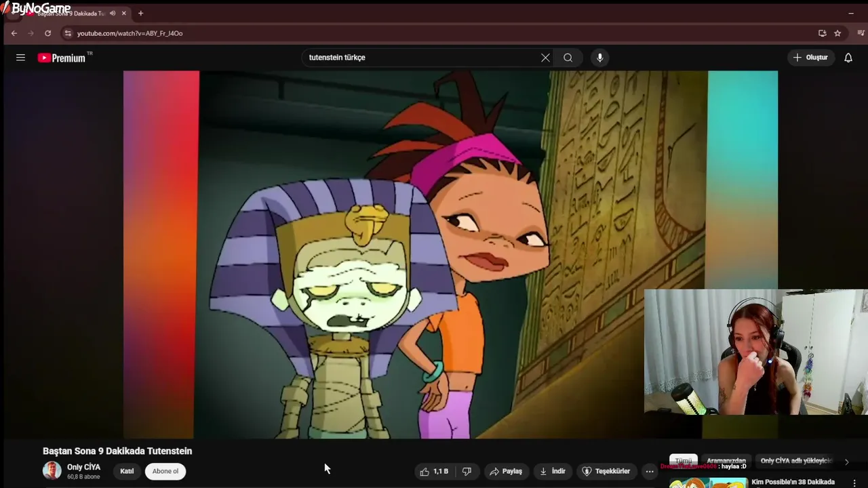868x488 pixels.
Task: Bookmark this page with star icon
Action: pos(837,33)
